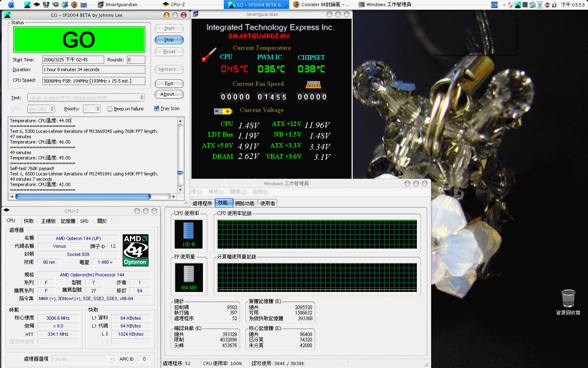
Task: Open the 資源回收筒 recycle bin
Action: tap(568, 302)
